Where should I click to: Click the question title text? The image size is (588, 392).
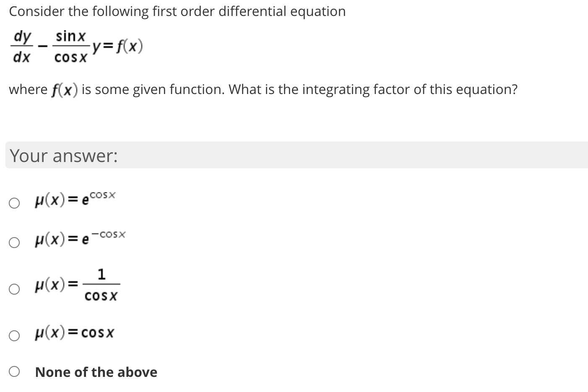tap(177, 11)
